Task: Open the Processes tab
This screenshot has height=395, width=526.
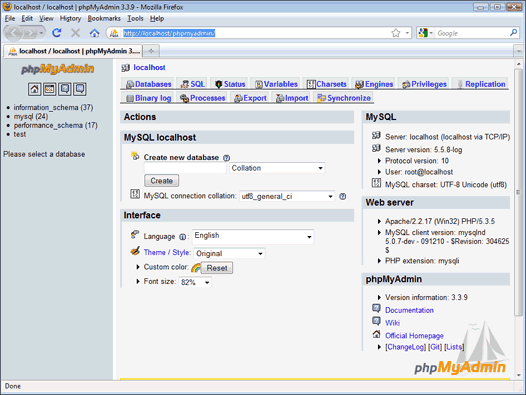Action: click(x=202, y=98)
